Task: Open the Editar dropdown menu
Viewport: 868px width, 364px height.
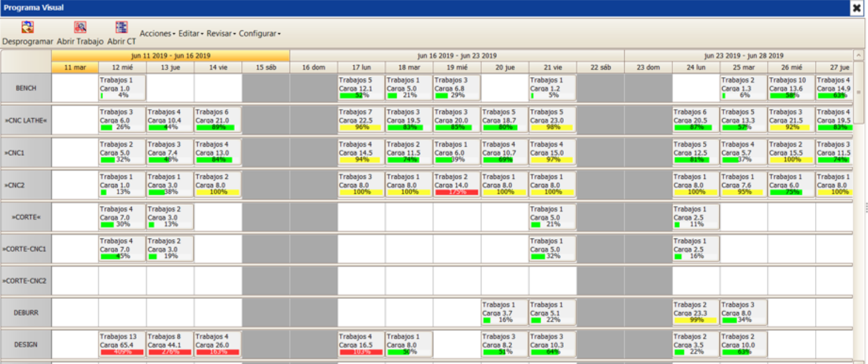Action: pos(191,34)
